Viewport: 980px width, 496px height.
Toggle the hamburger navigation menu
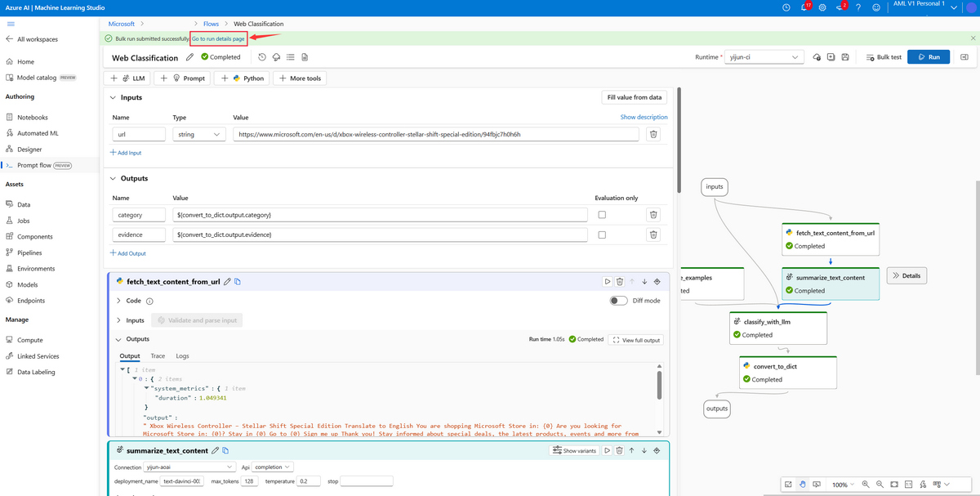point(10,24)
